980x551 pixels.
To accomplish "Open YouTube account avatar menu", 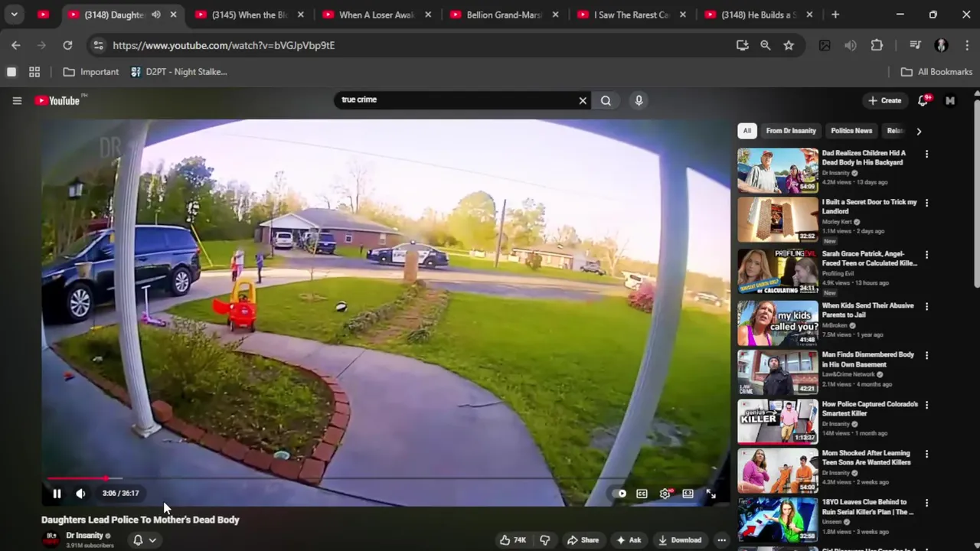I will click(x=950, y=100).
